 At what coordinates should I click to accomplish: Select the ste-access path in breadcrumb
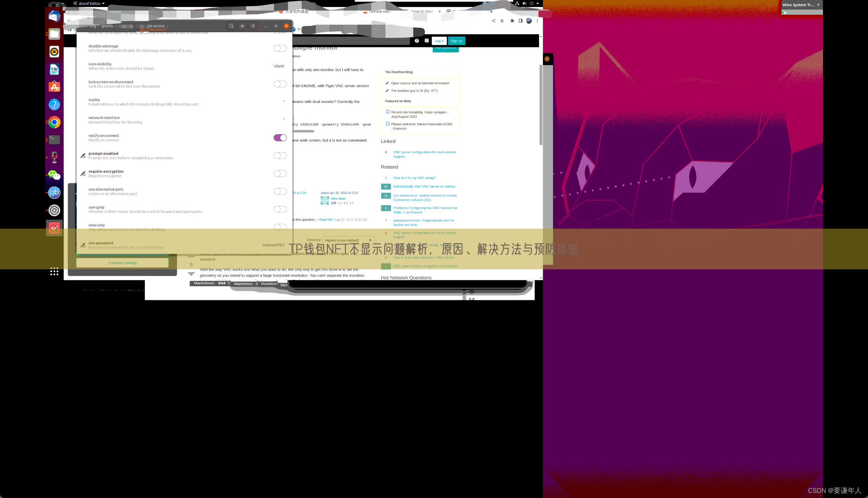click(x=156, y=26)
